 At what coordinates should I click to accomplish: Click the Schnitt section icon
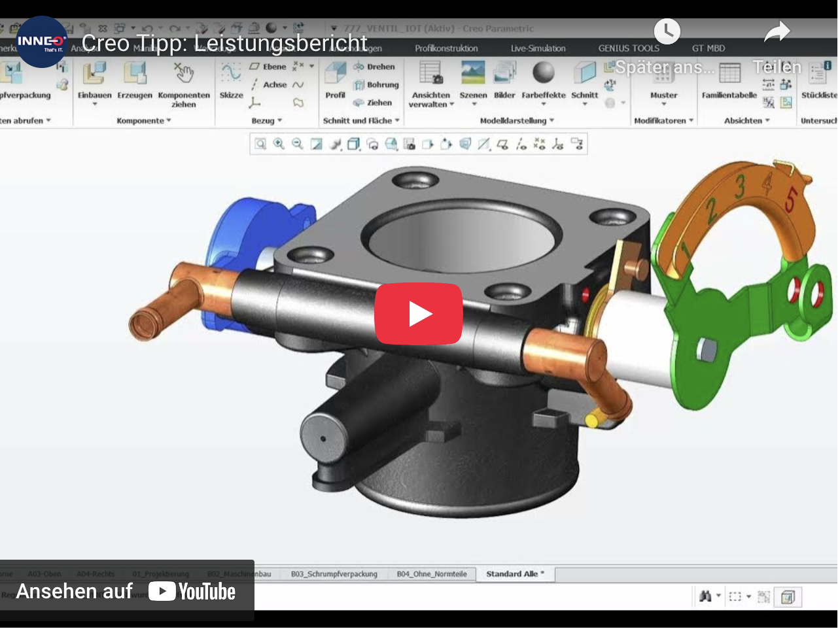(x=584, y=73)
